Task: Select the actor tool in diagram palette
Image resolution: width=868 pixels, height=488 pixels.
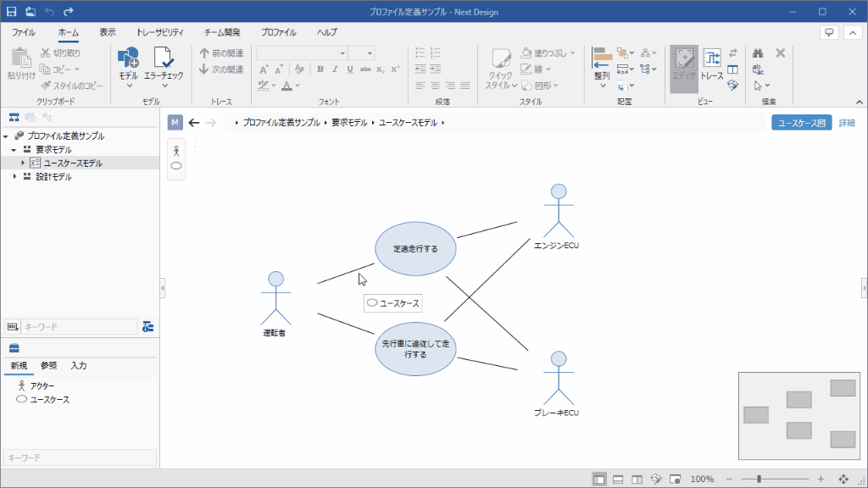Action: [176, 151]
